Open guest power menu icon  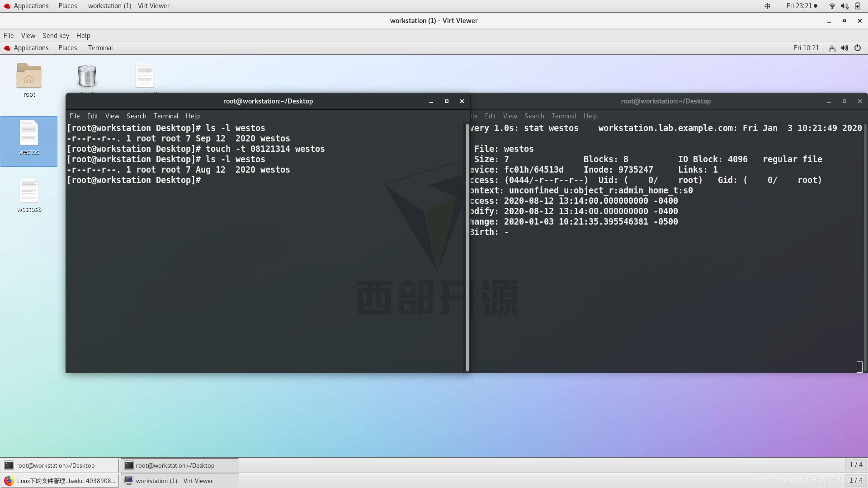858,48
